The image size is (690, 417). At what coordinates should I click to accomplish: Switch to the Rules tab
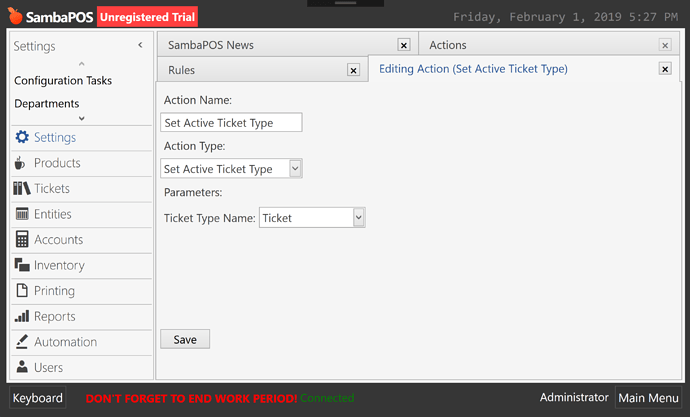pyautogui.click(x=181, y=70)
